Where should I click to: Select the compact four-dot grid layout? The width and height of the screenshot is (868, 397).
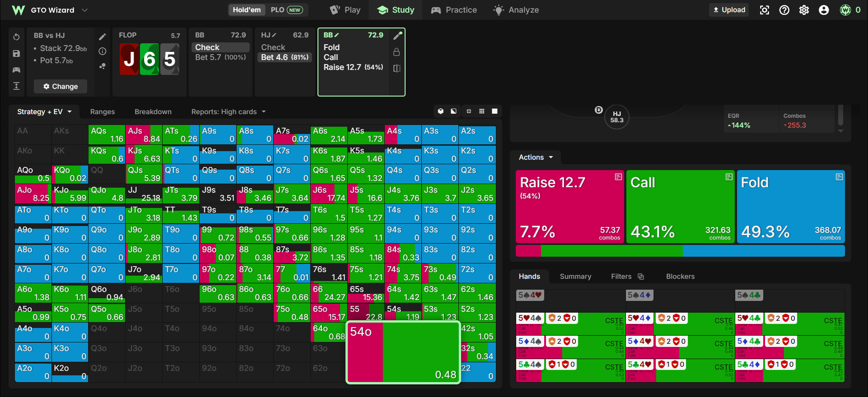coord(469,111)
